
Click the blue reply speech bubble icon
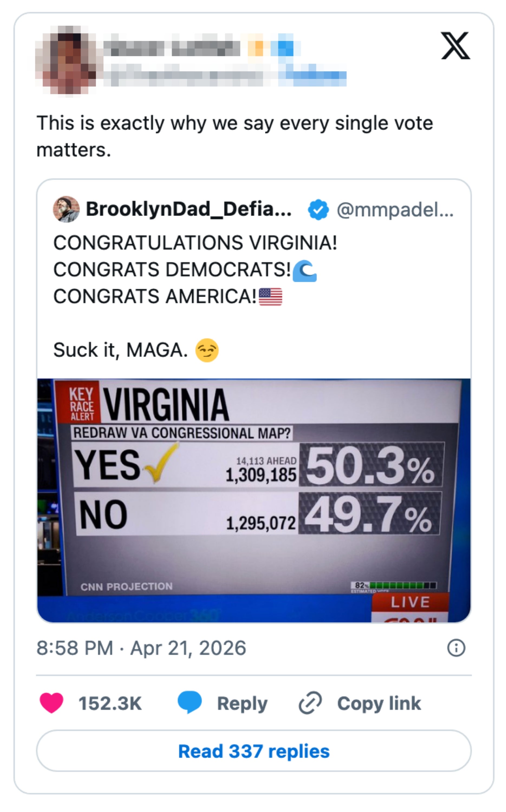coord(190,702)
